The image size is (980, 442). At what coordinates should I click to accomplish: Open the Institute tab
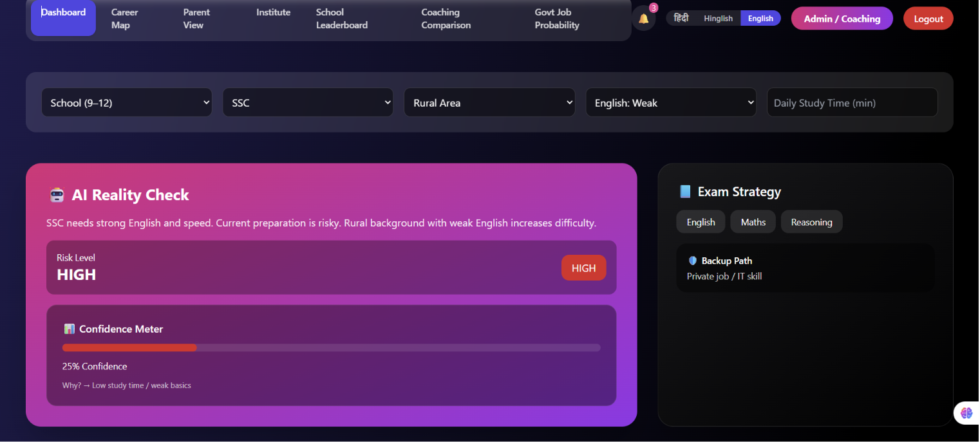273,12
